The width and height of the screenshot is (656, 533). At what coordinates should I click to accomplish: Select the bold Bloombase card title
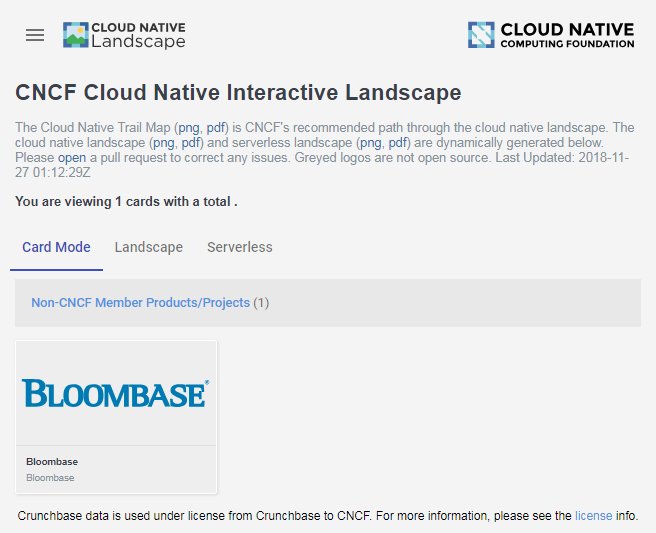point(52,461)
